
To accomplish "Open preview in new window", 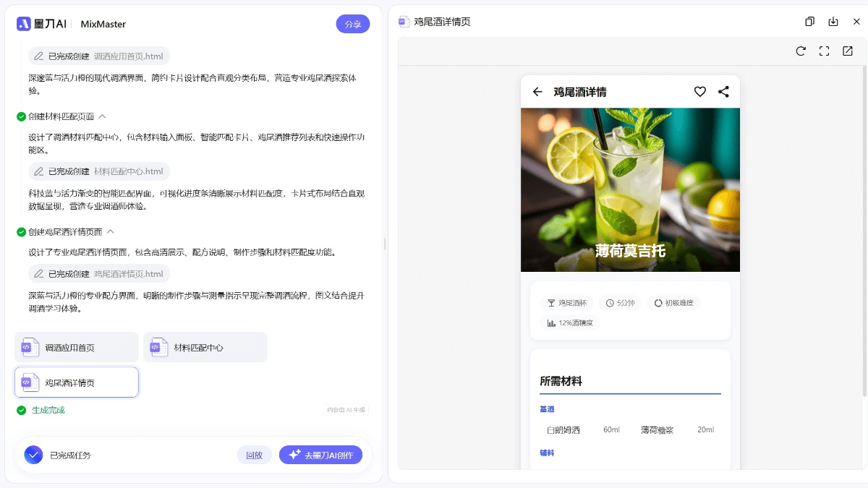I will click(848, 51).
